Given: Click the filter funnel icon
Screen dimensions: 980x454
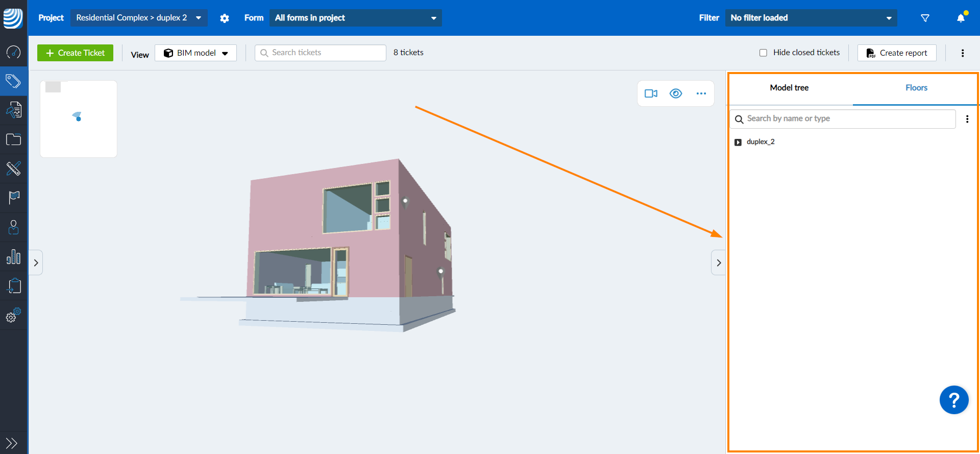Looking at the screenshot, I should [925, 18].
